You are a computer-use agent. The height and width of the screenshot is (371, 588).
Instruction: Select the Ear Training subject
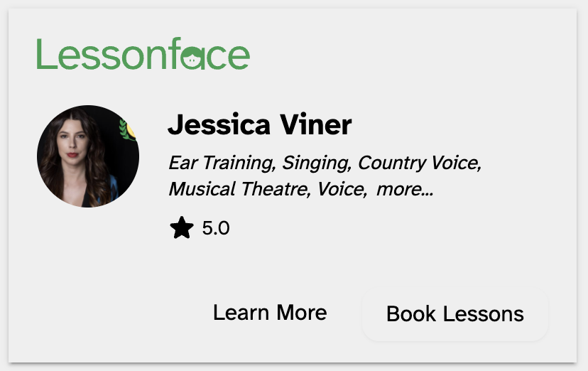221,163
